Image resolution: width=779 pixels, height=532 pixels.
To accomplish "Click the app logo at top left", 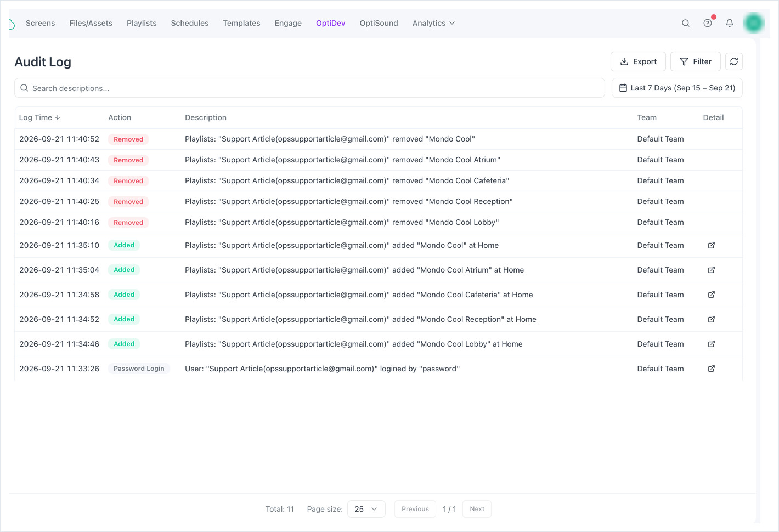I will [12, 24].
